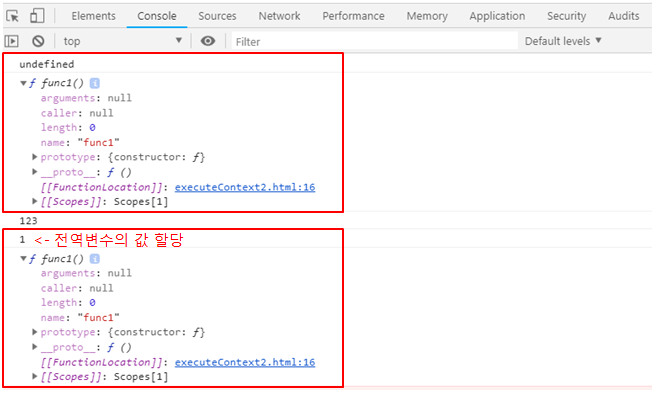Viewport: 652px width, 397px height.
Task: Click info badge beside second func1()
Action: 95,259
